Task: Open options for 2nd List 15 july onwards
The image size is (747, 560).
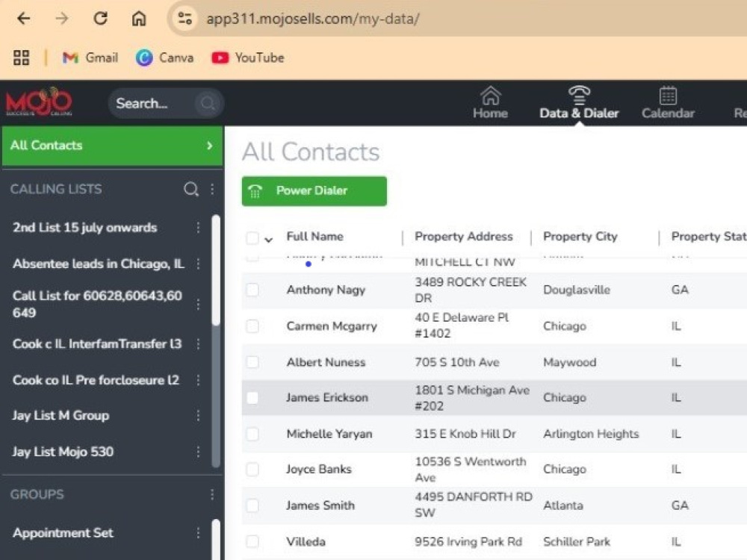Action: coord(198,228)
